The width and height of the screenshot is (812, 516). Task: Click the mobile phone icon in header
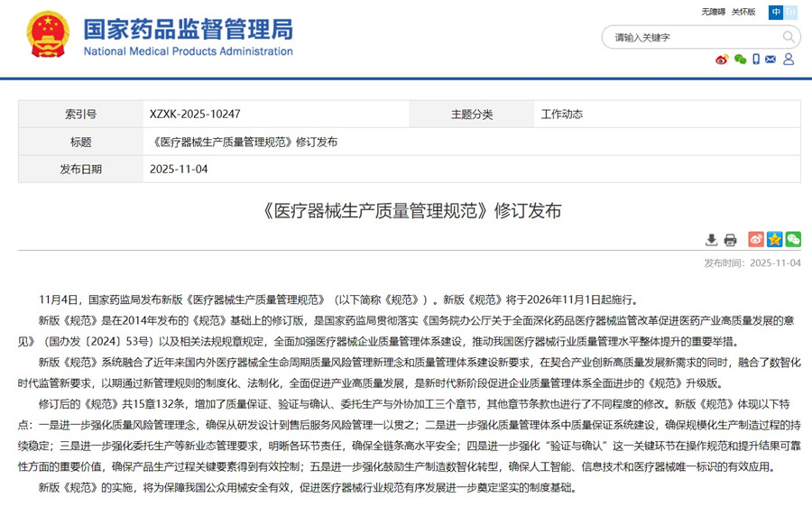(756, 60)
